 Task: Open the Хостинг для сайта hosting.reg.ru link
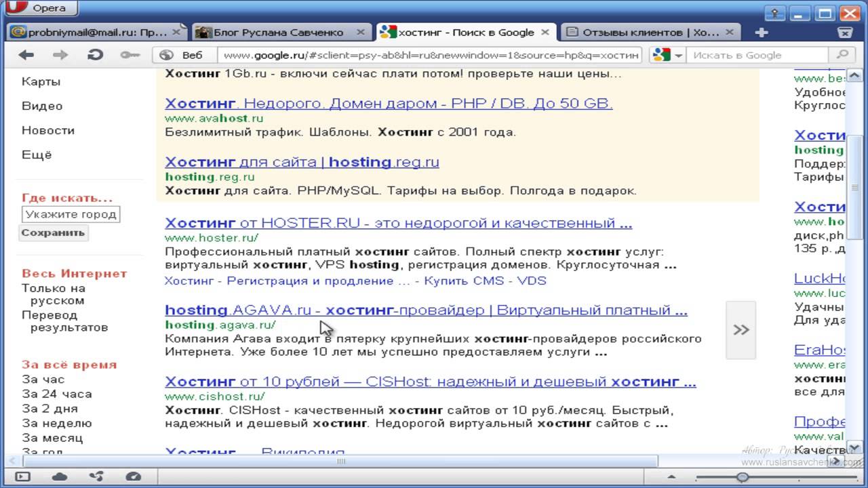[302, 163]
